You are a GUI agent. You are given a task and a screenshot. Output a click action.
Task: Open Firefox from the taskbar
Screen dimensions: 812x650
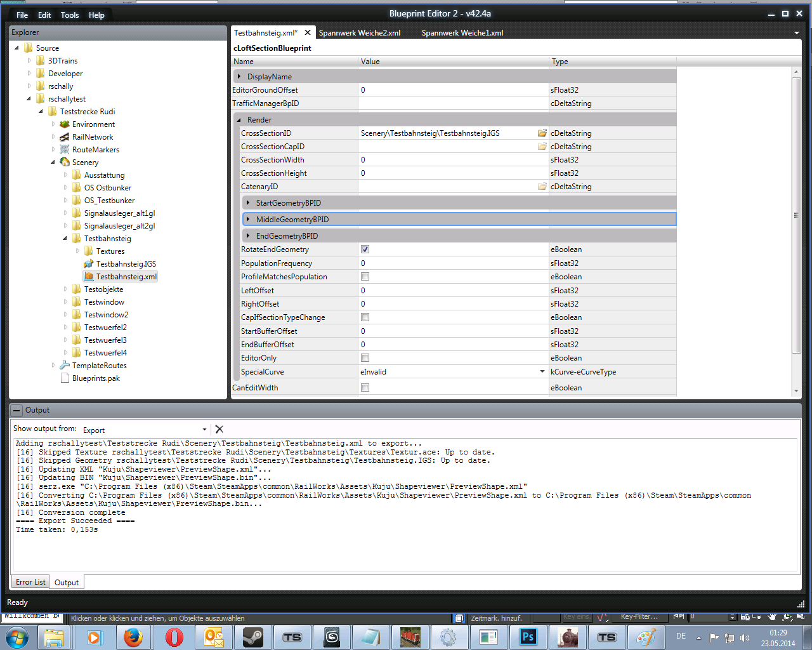pyautogui.click(x=133, y=637)
